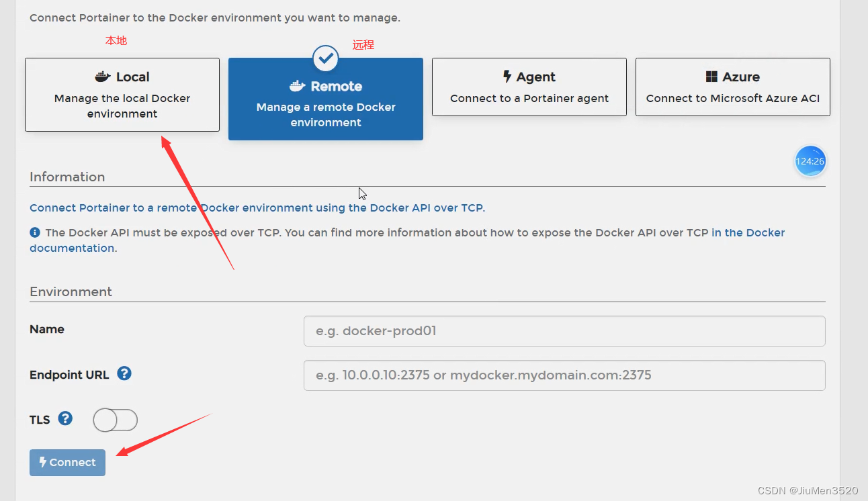The height and width of the screenshot is (501, 868).
Task: Focus the Endpoint URL input field
Action: pyautogui.click(x=564, y=375)
